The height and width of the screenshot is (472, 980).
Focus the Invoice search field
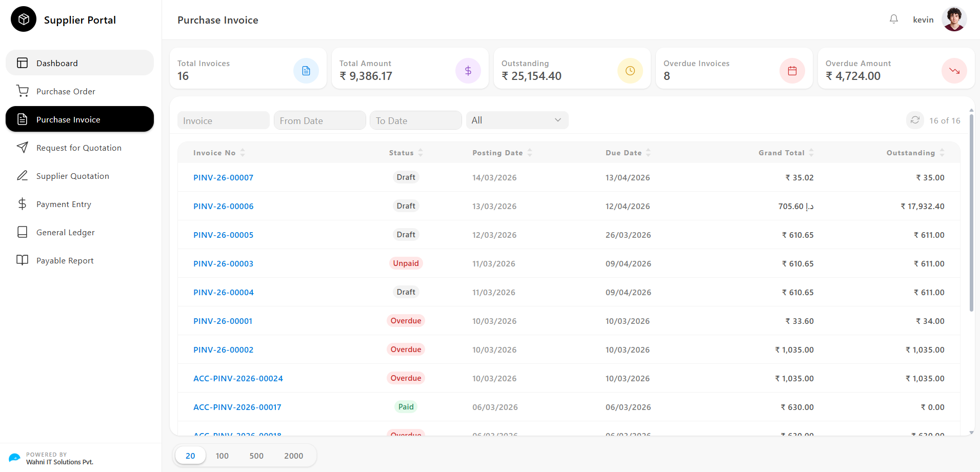[x=224, y=120]
